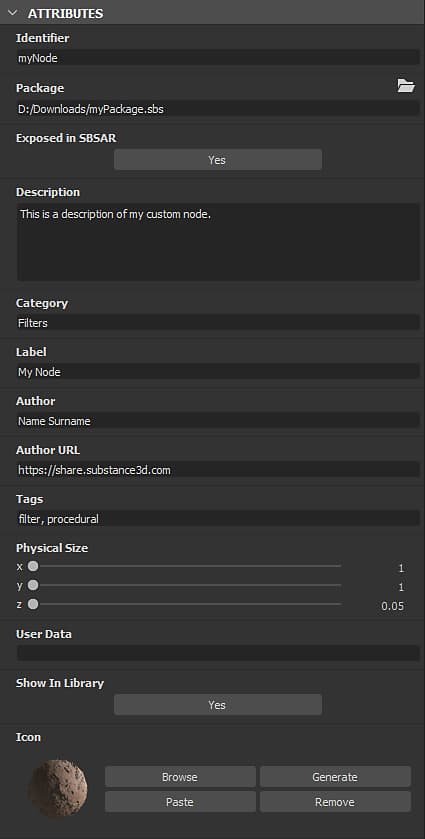Click the Physical Size y slider handle
Image resolution: width=425 pixels, height=839 pixels.
pos(33,585)
